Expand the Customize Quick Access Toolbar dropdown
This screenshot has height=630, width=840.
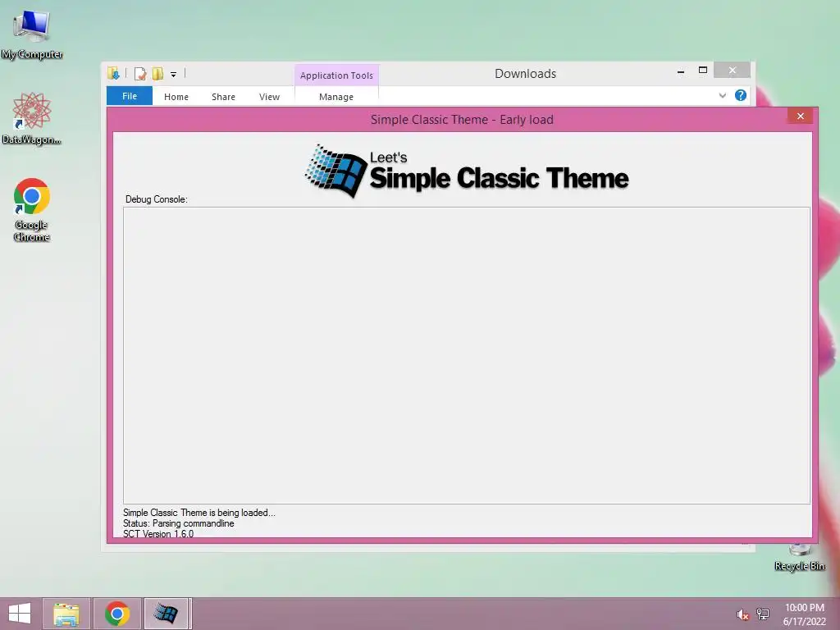[x=174, y=75]
